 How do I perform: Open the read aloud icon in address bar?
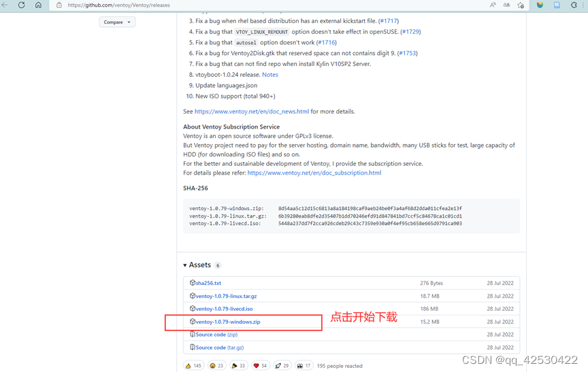click(x=493, y=5)
